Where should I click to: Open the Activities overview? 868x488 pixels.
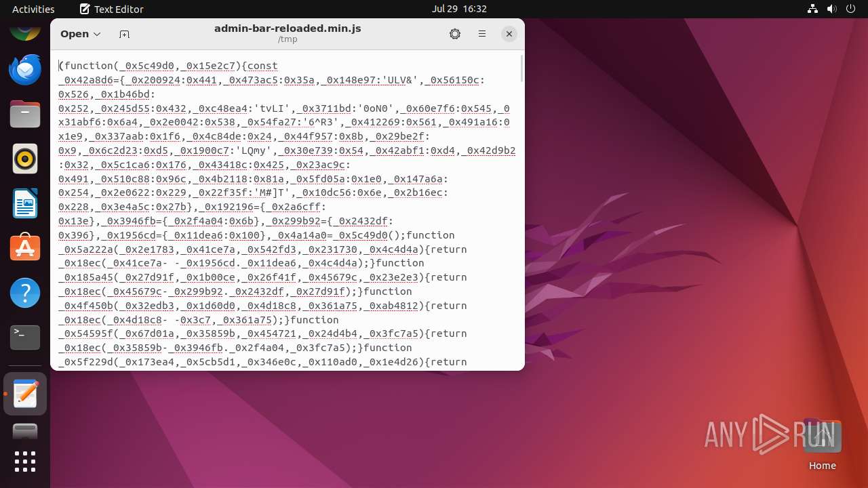(33, 9)
